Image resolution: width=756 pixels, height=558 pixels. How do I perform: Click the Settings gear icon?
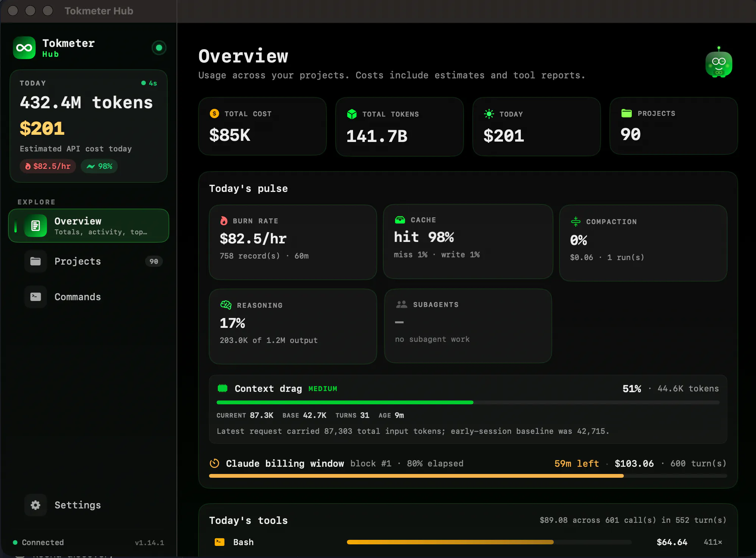(x=36, y=505)
